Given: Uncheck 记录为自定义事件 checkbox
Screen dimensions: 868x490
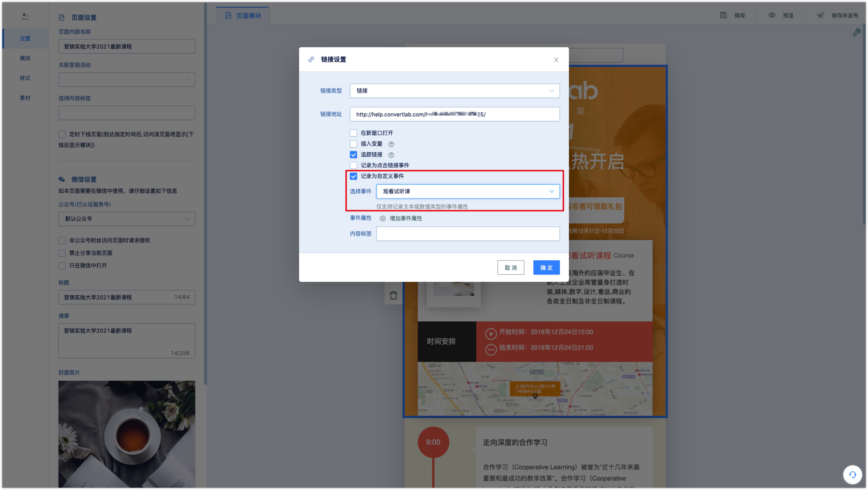Looking at the screenshot, I should (x=353, y=176).
